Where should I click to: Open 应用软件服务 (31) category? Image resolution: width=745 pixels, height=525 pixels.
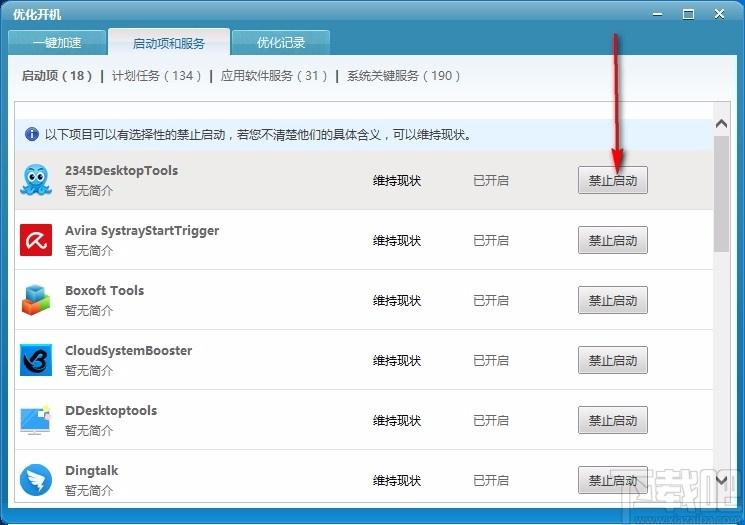pyautogui.click(x=274, y=76)
